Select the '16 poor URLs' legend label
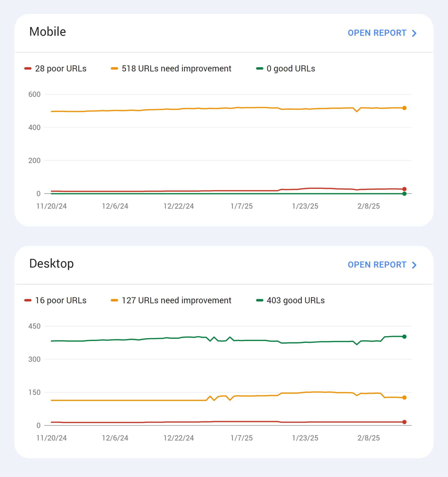The image size is (448, 477). click(x=61, y=301)
